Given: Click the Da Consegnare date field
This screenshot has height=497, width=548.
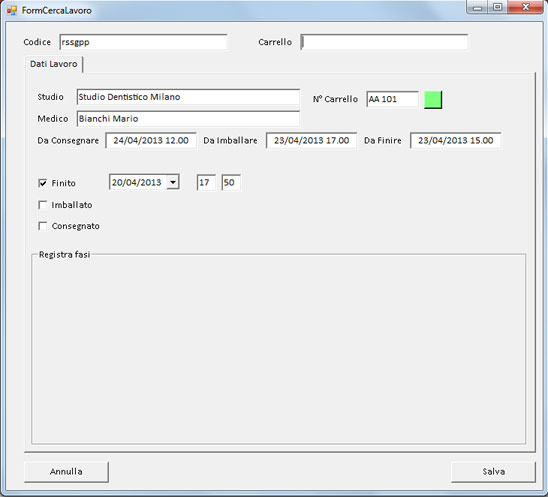Looking at the screenshot, I should click(x=151, y=141).
